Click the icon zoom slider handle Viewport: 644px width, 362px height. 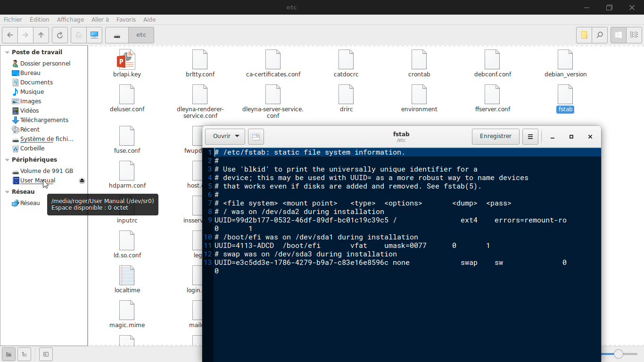point(619,354)
